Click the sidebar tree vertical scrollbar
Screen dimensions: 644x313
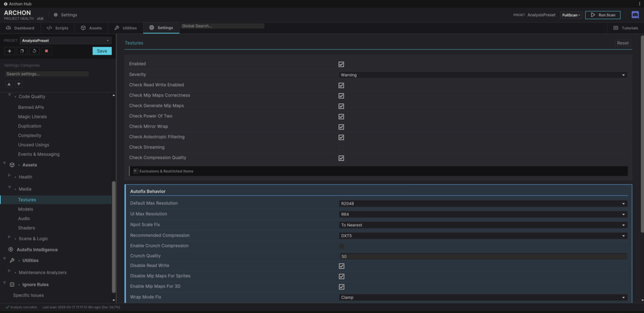[113, 236]
